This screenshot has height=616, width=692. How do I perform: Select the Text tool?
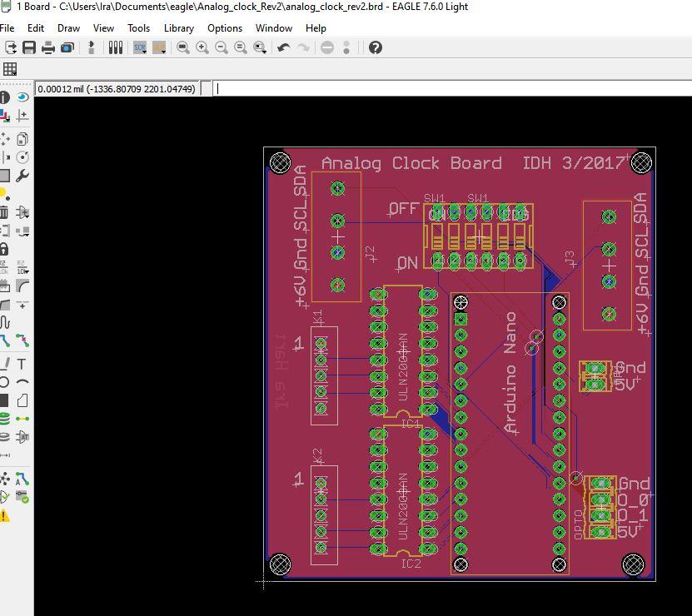coord(22,364)
